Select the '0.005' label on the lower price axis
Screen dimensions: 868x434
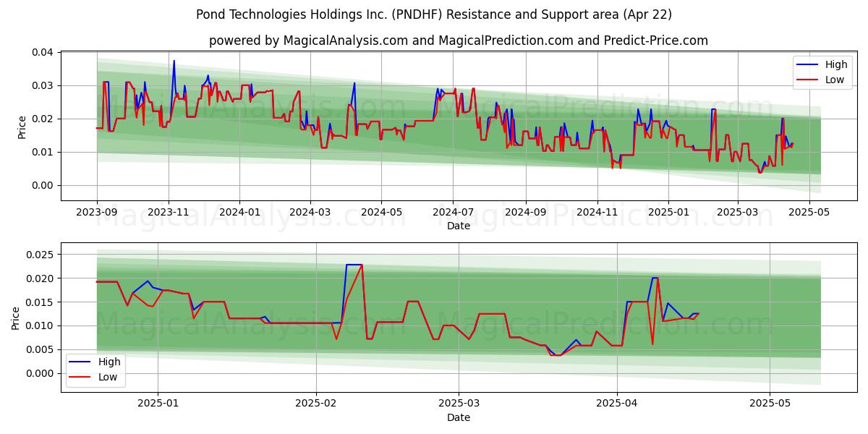(41, 350)
